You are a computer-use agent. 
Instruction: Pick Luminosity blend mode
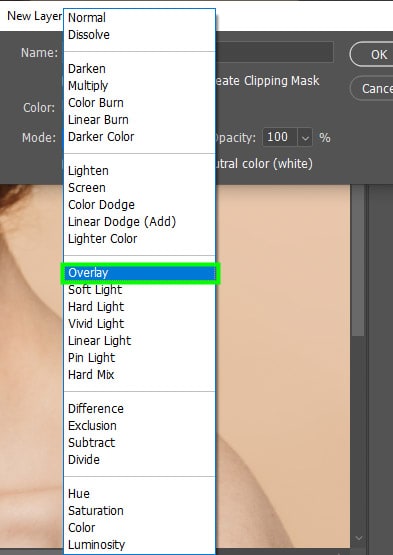click(139, 544)
